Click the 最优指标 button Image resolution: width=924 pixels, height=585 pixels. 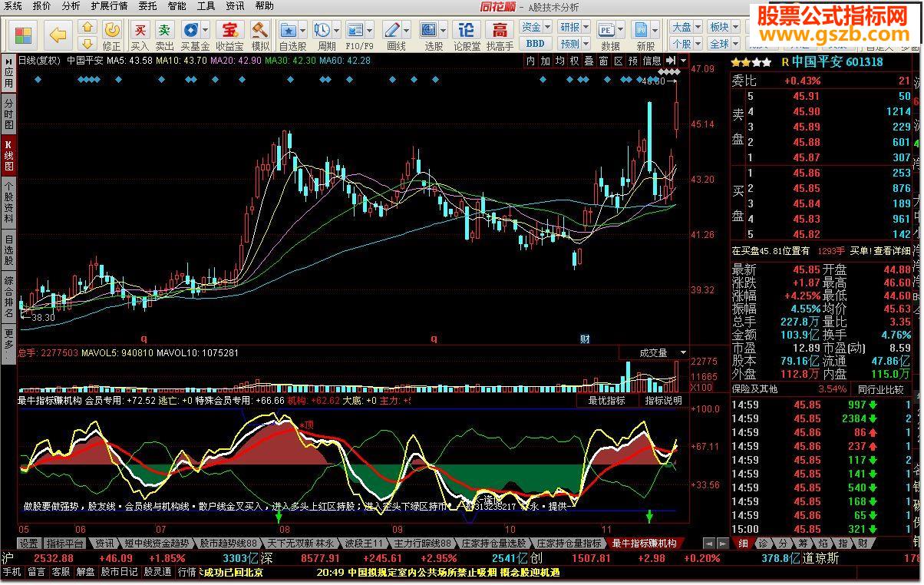point(606,401)
